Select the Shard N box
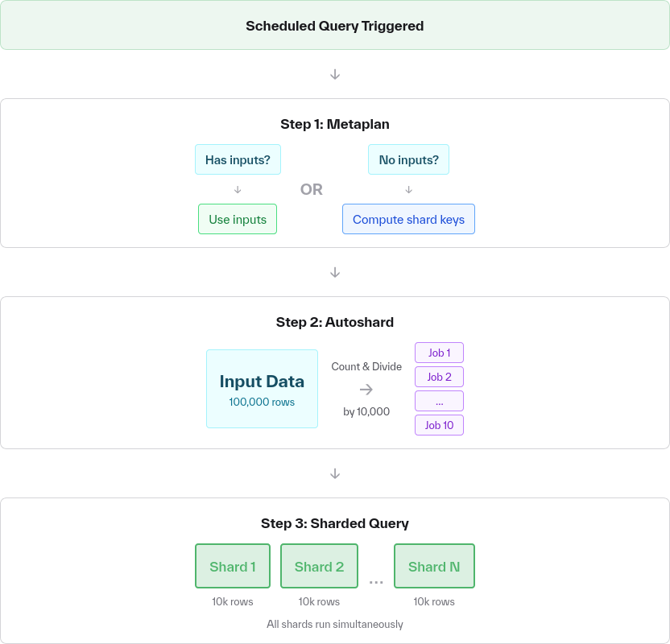 (x=434, y=566)
